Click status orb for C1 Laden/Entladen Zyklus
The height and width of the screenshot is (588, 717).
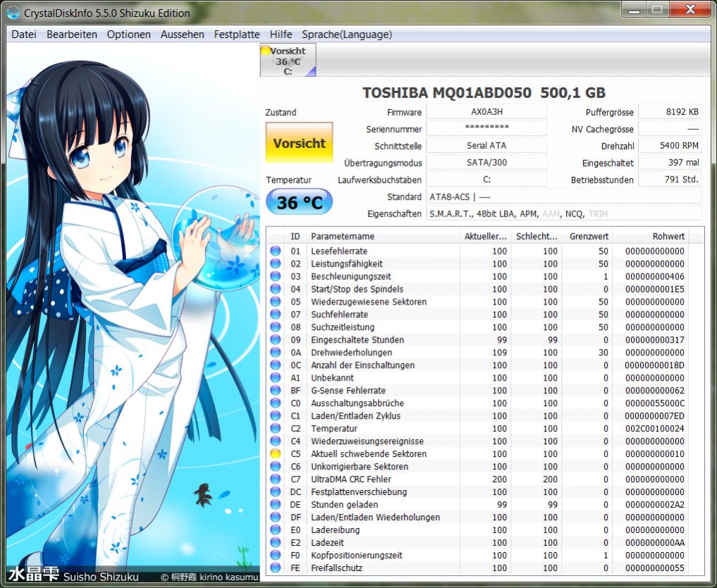click(275, 416)
